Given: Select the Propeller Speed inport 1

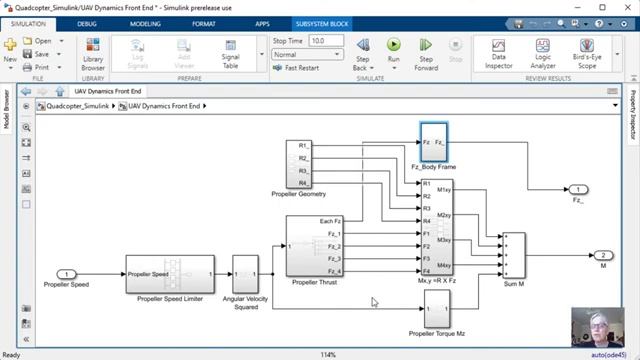Looking at the screenshot, I should pos(67,274).
